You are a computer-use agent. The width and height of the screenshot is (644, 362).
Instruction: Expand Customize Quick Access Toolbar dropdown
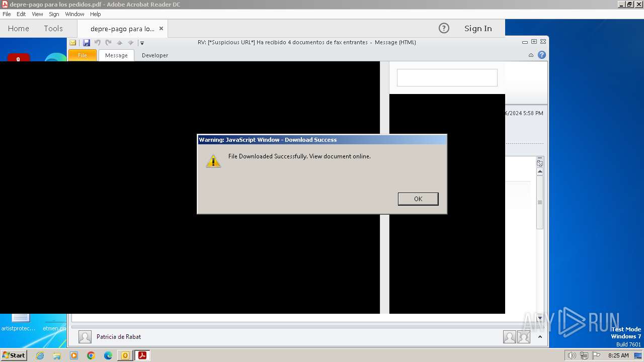point(142,43)
